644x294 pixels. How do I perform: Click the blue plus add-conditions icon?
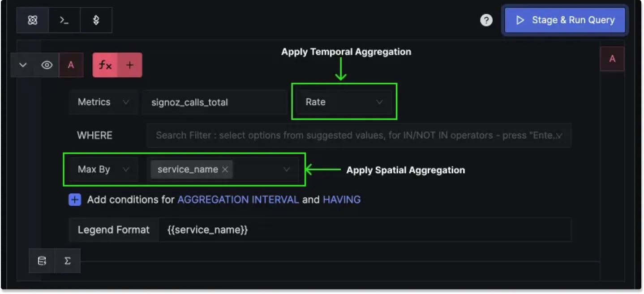pyautogui.click(x=75, y=200)
